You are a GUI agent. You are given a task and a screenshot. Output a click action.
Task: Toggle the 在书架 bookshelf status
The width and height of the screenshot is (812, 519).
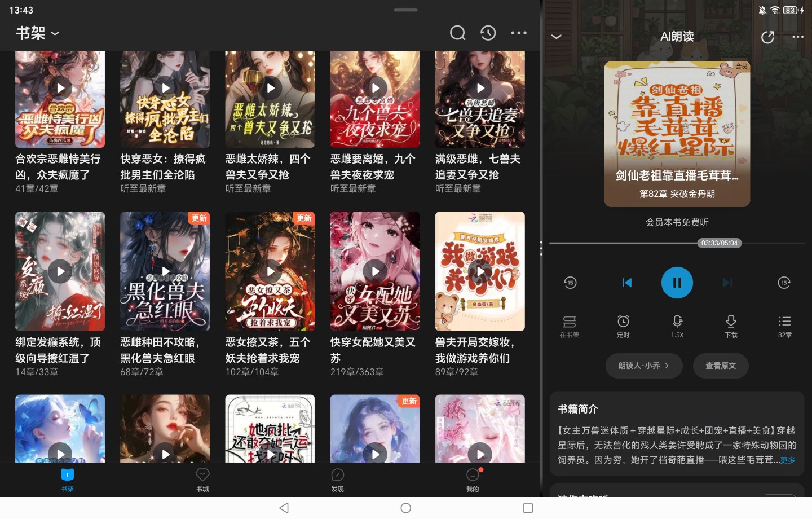click(570, 326)
